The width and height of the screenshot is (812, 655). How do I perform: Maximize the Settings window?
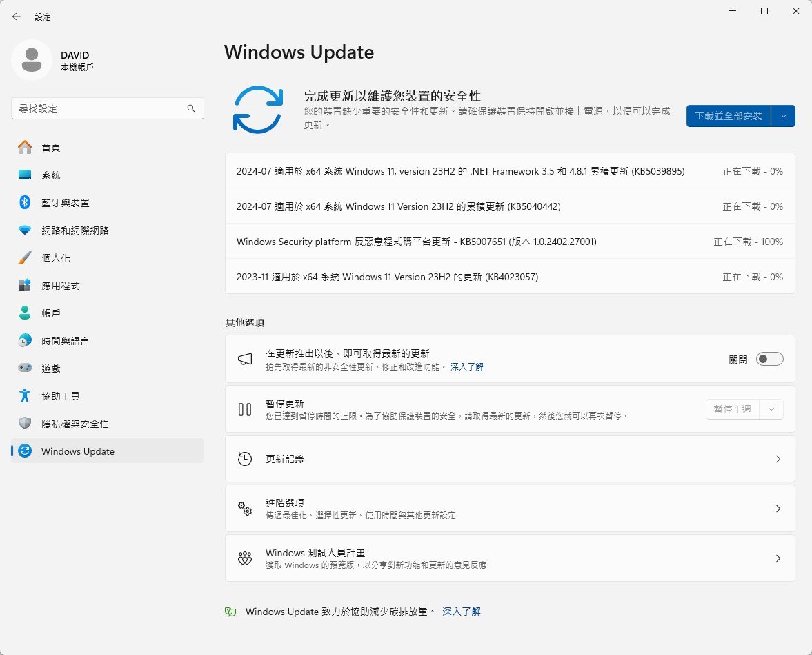tap(764, 12)
